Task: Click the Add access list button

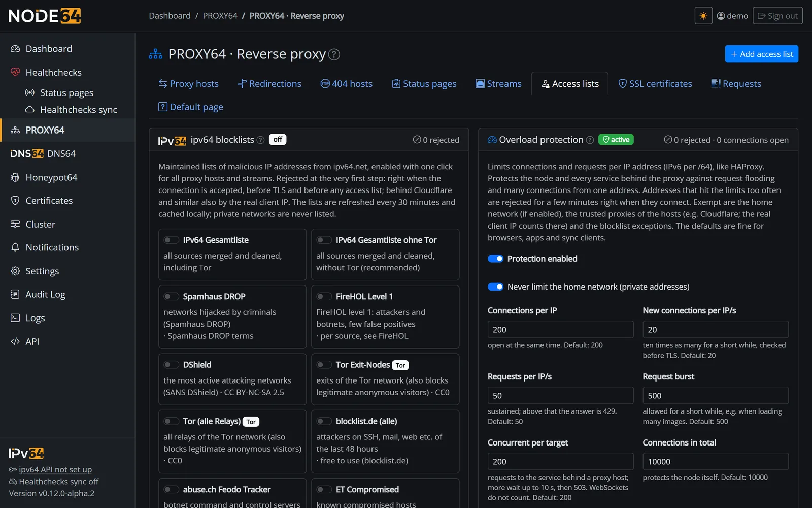Action: click(x=761, y=54)
